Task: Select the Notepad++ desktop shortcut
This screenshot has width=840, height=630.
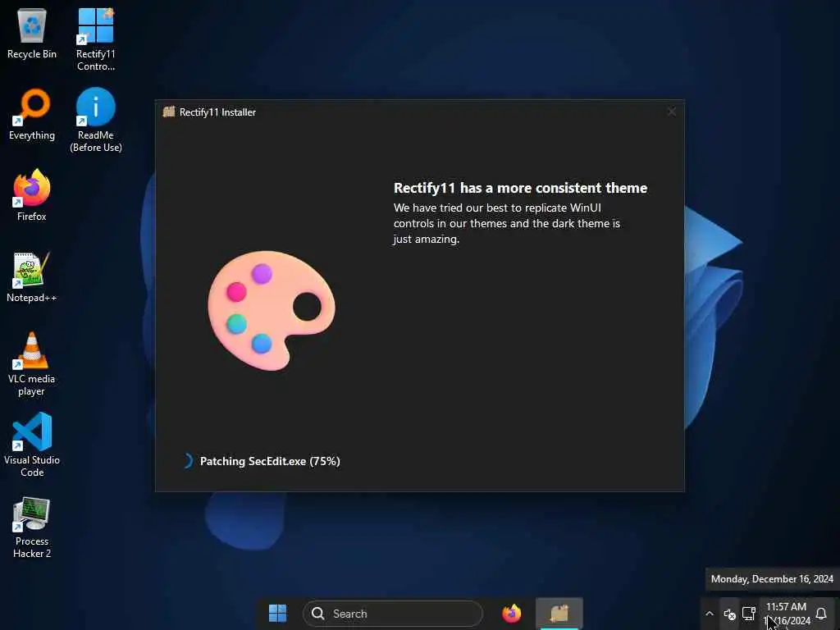Action: tap(32, 276)
